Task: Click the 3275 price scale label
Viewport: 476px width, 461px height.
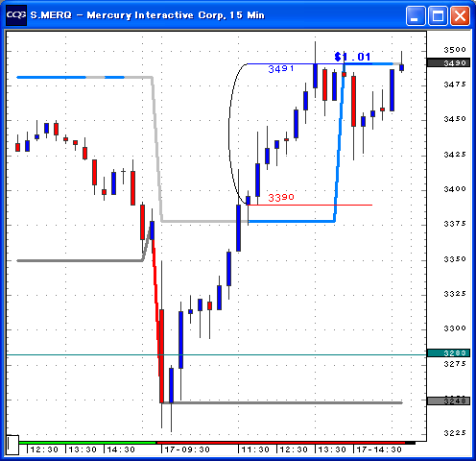Action: 455,364
